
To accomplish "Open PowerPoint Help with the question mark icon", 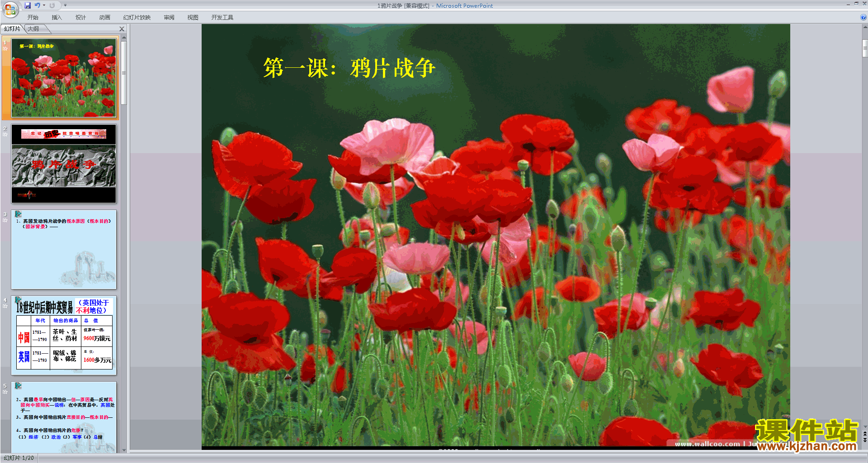I will (863, 18).
